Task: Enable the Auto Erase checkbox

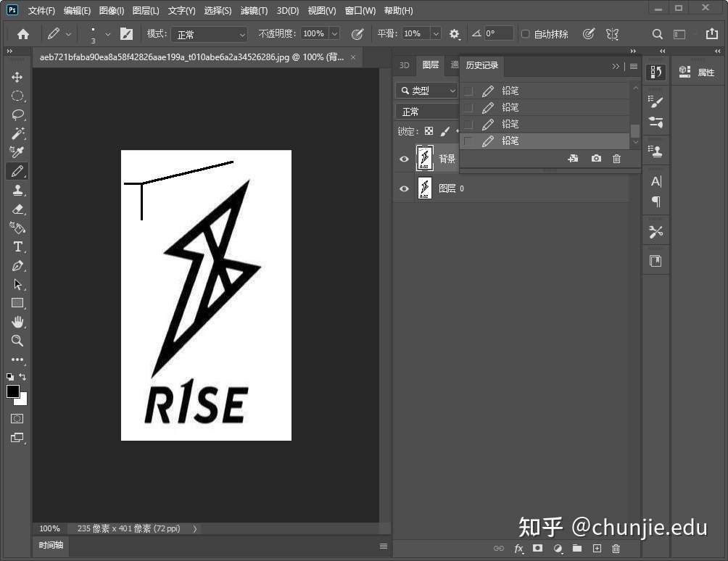Action: click(525, 34)
